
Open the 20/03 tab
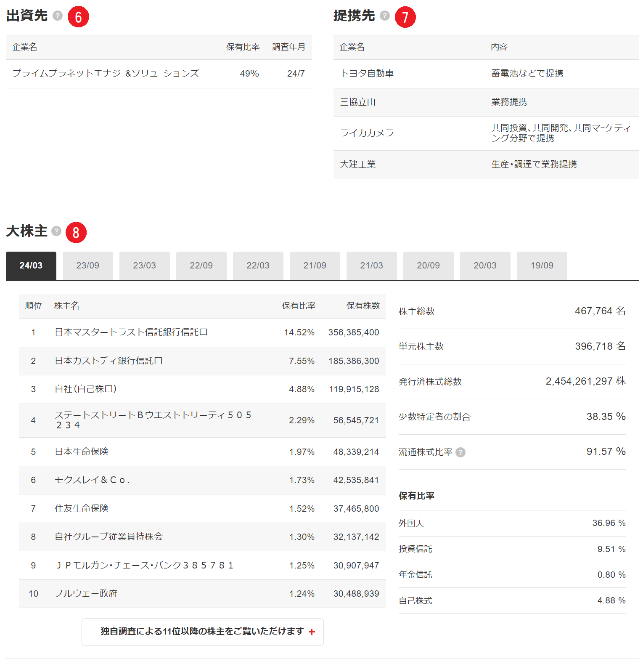[485, 266]
